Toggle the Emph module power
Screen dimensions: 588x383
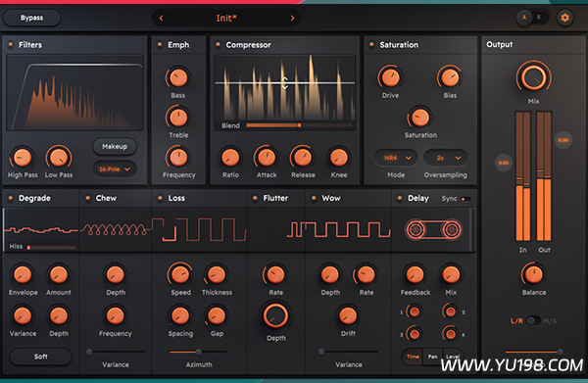(160, 44)
